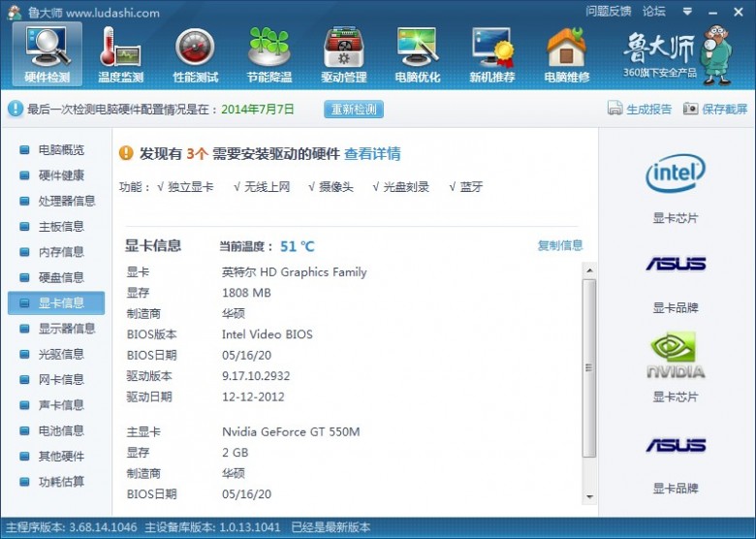
Task: Click driver date 12-12-2012
Action: click(253, 396)
